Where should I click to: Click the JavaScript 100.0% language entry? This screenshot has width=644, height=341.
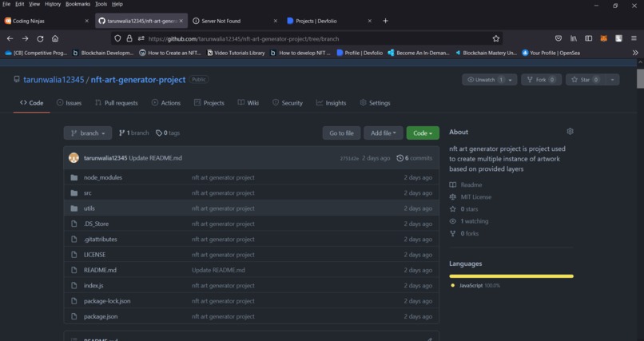[475, 286]
